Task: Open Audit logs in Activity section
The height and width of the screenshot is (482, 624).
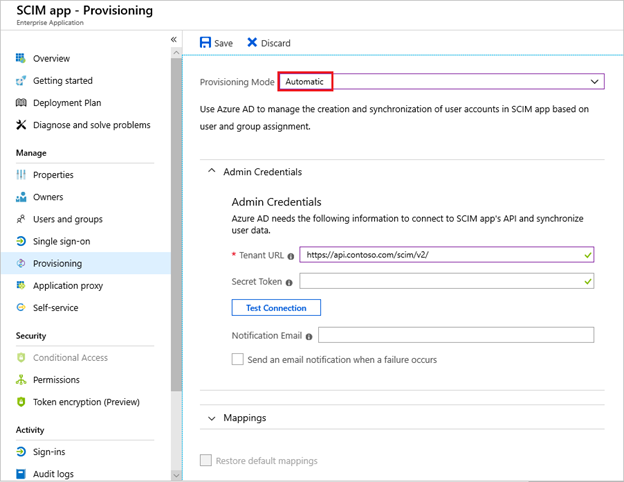Action: tap(53, 474)
